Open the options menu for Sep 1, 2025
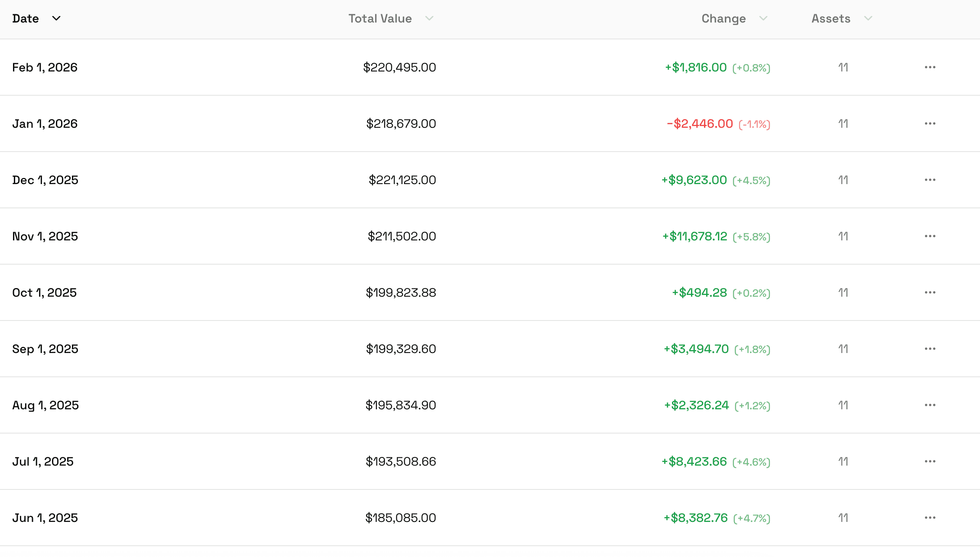This screenshot has height=557, width=980. point(930,349)
